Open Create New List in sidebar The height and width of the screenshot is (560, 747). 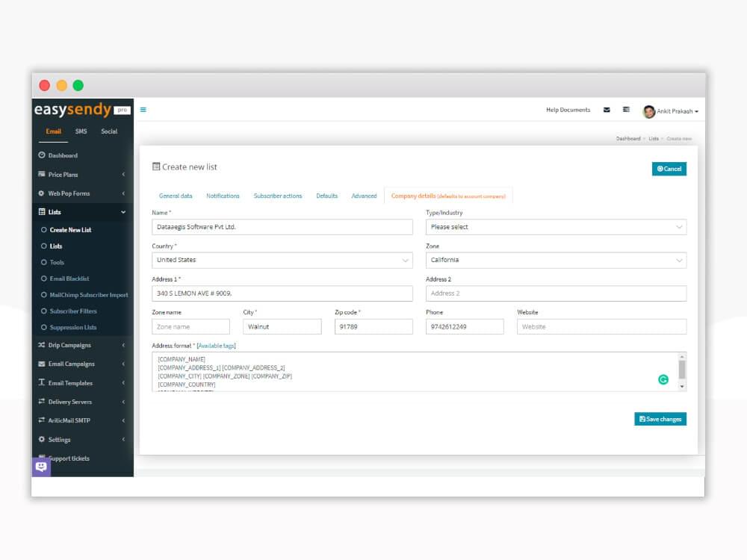[x=70, y=229]
